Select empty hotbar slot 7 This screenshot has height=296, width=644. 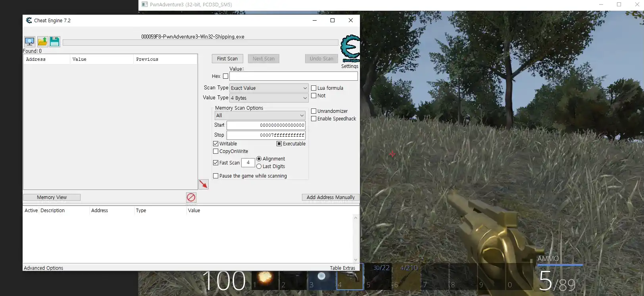pyautogui.click(x=435, y=277)
